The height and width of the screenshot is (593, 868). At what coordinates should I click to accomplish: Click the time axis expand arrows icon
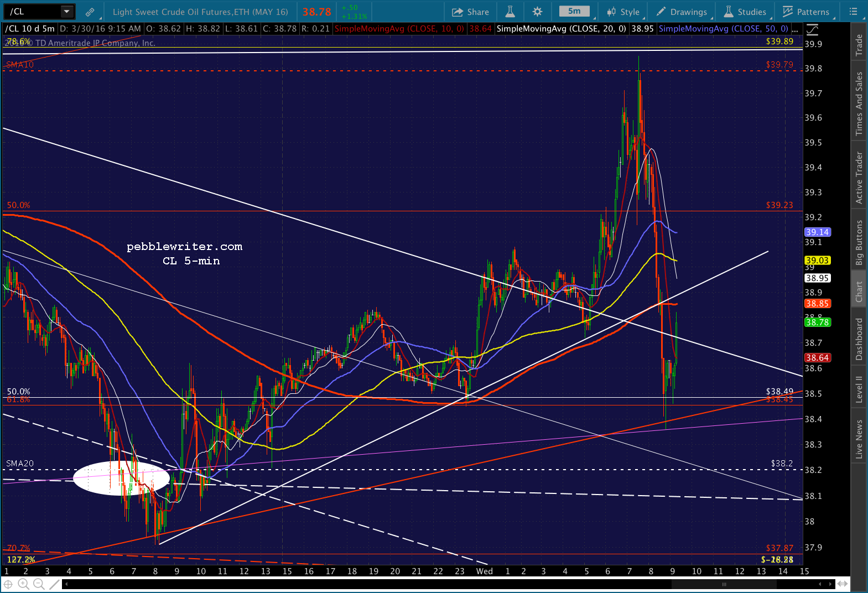click(x=842, y=584)
